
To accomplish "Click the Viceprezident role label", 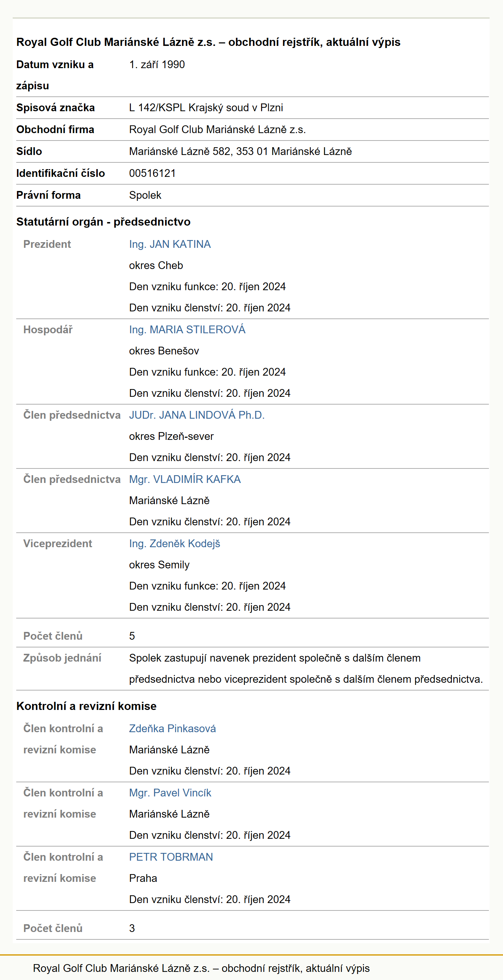I will (57, 544).
